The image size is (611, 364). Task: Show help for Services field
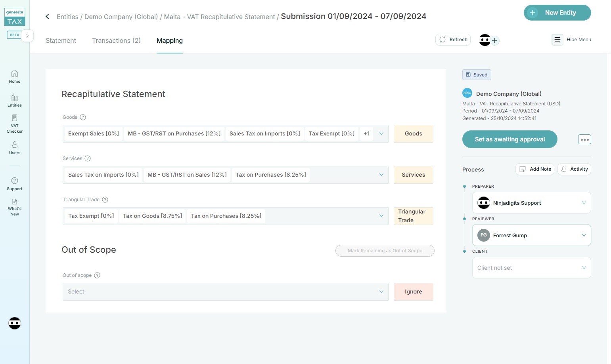(88, 158)
